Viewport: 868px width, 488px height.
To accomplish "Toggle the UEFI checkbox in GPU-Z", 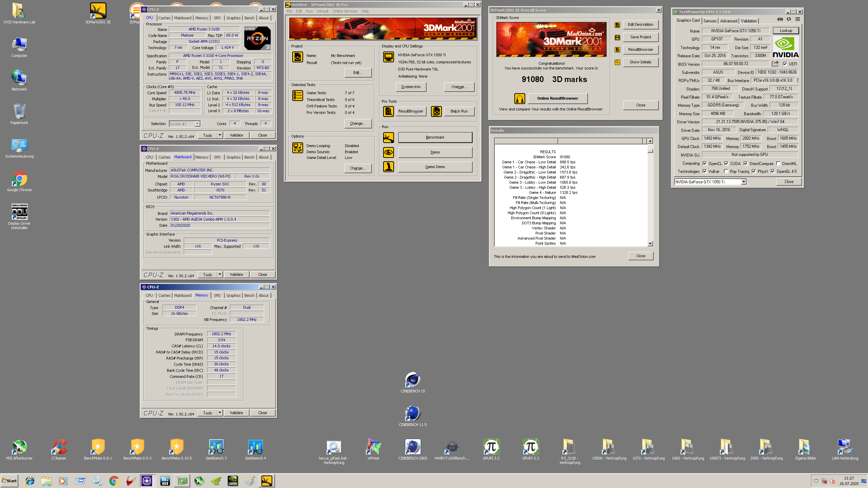I will [x=785, y=64].
